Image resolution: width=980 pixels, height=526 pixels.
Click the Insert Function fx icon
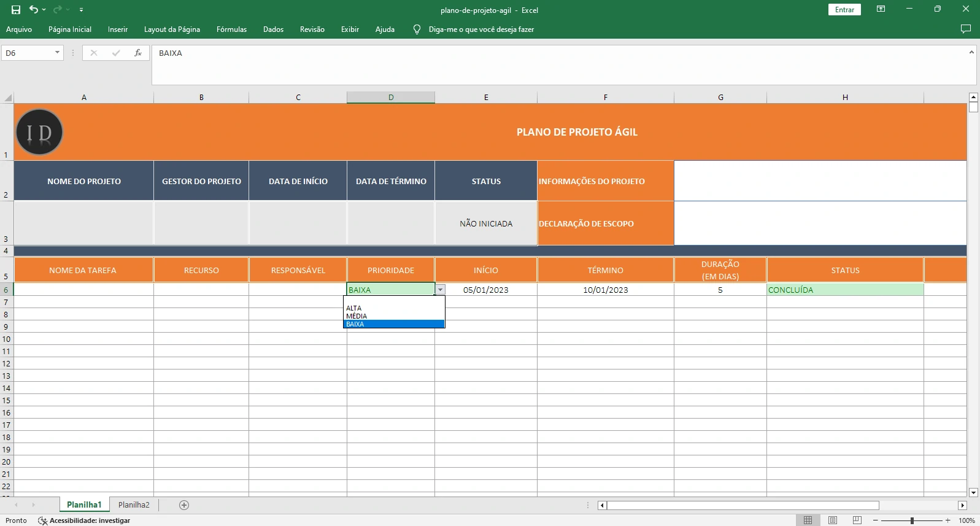(138, 53)
